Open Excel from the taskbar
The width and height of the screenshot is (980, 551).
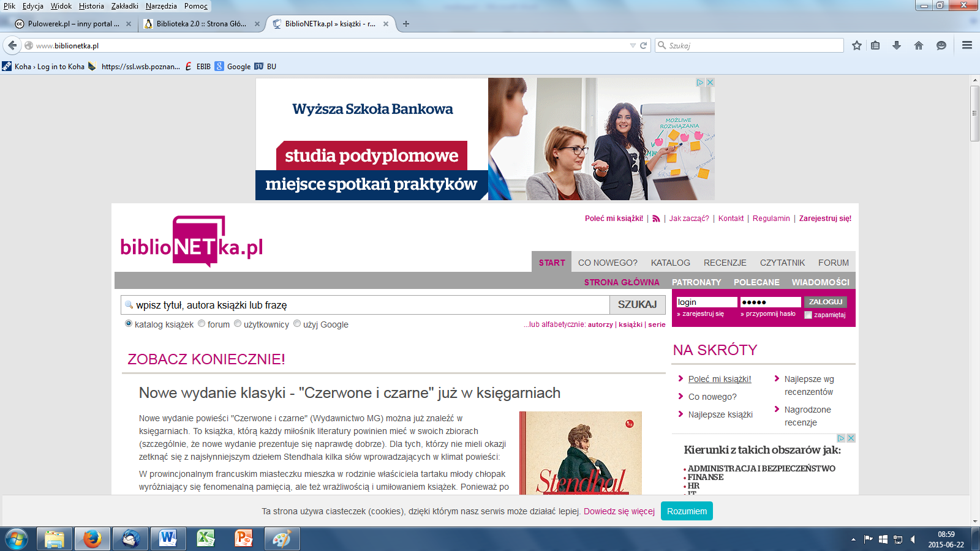point(206,539)
